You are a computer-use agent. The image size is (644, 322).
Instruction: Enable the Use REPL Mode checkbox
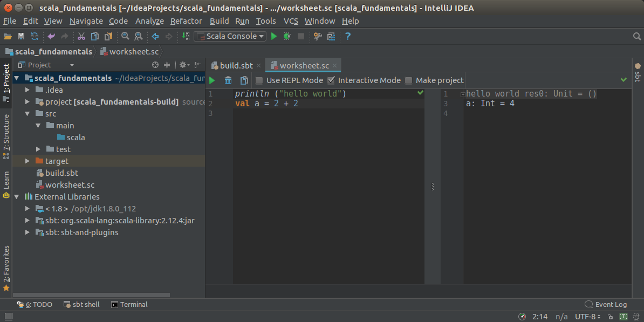pyautogui.click(x=259, y=80)
